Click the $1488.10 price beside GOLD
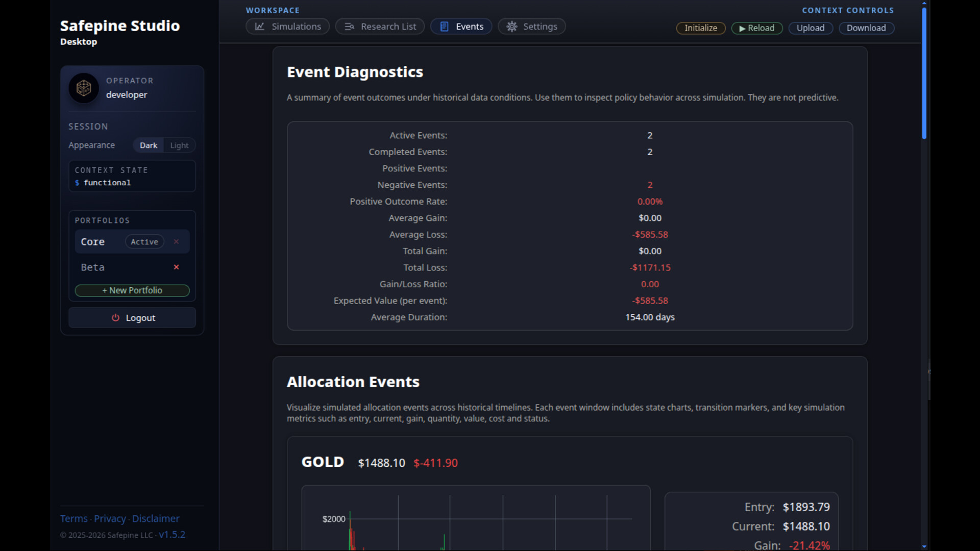 tap(381, 463)
